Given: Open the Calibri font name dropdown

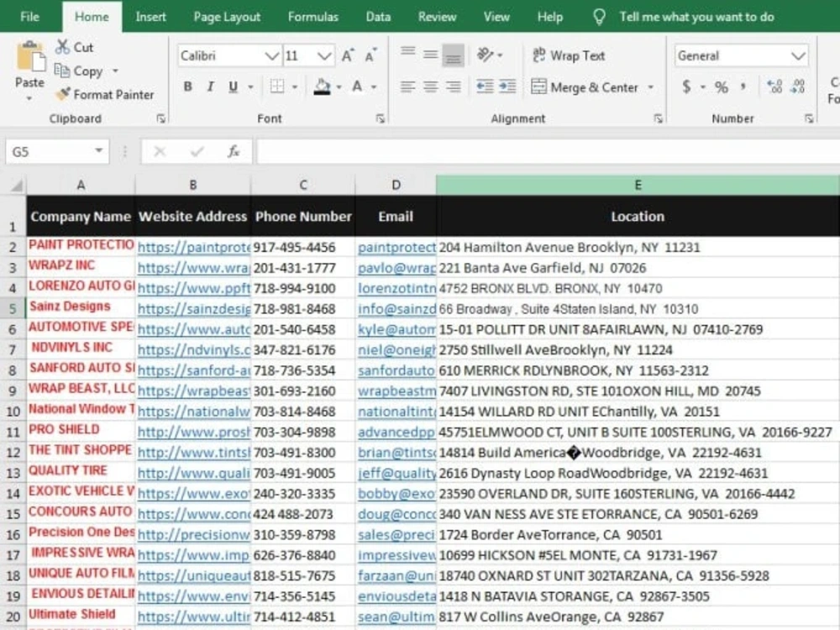Looking at the screenshot, I should click(271, 55).
